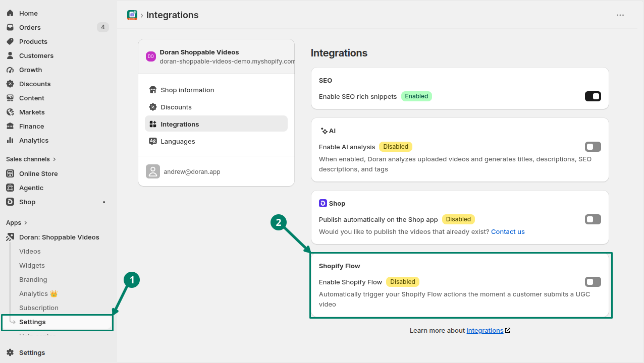This screenshot has width=644, height=363.
Task: Click the Online Store icon
Action: pyautogui.click(x=10, y=173)
